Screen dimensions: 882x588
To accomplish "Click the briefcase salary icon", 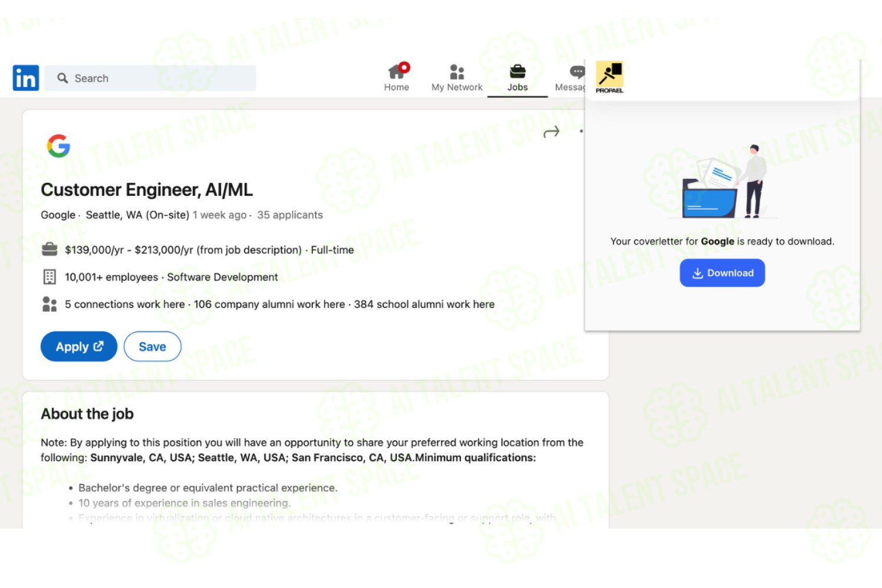I will [49, 249].
